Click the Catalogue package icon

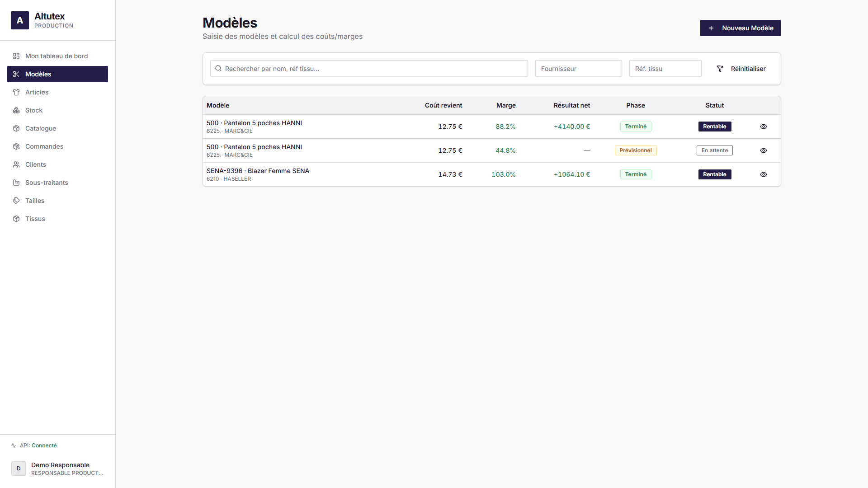pos(16,128)
